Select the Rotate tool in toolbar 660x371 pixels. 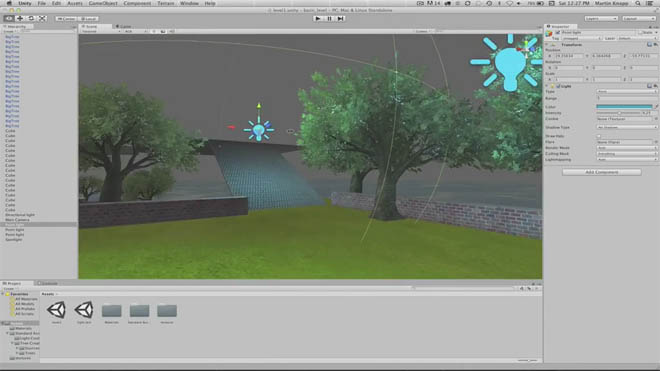(31, 19)
